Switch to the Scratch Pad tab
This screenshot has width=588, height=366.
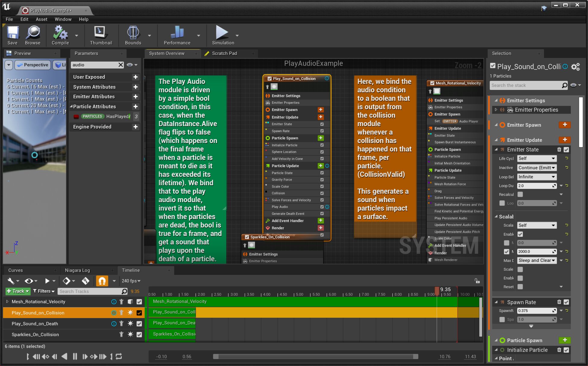[x=225, y=53]
